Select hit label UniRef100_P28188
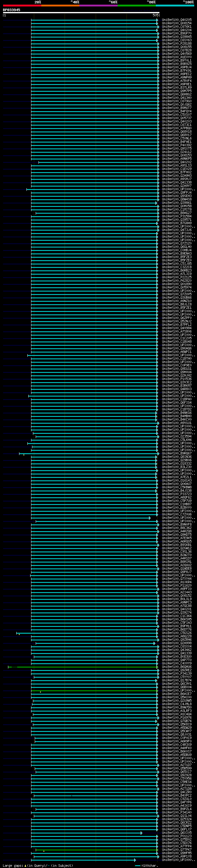197x868 pixels. point(177,43)
